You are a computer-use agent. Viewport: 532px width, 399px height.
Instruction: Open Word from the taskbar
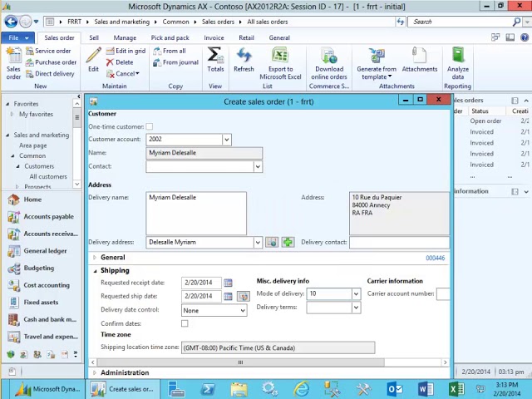pos(426,389)
